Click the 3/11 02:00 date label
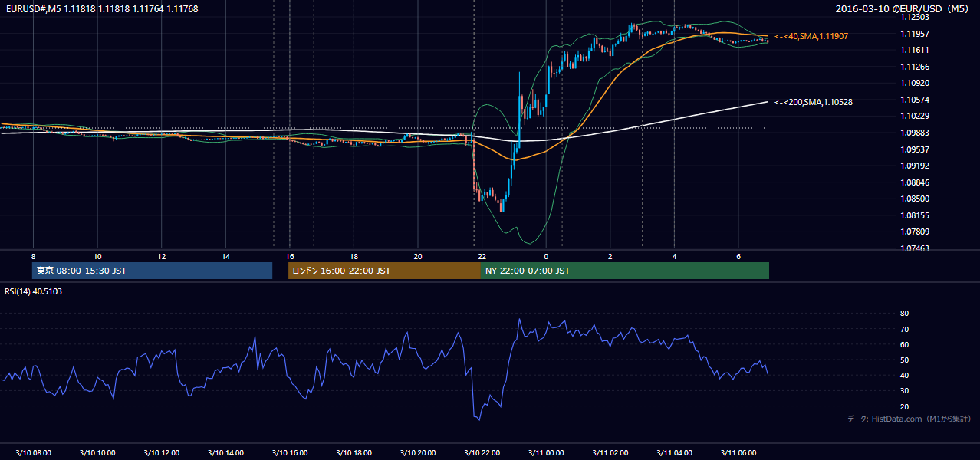980x460 pixels. [610, 452]
